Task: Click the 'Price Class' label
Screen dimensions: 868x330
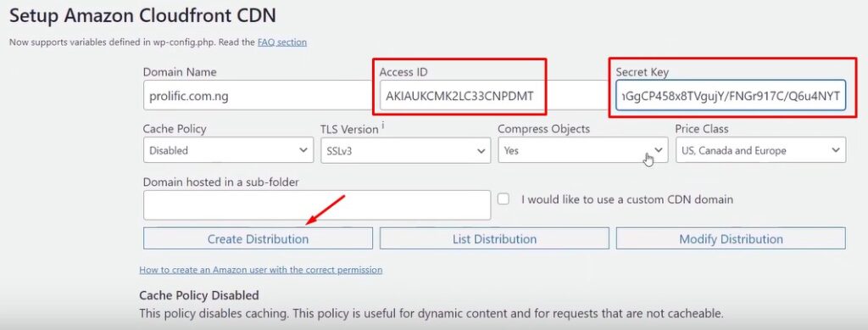Action: pos(702,129)
